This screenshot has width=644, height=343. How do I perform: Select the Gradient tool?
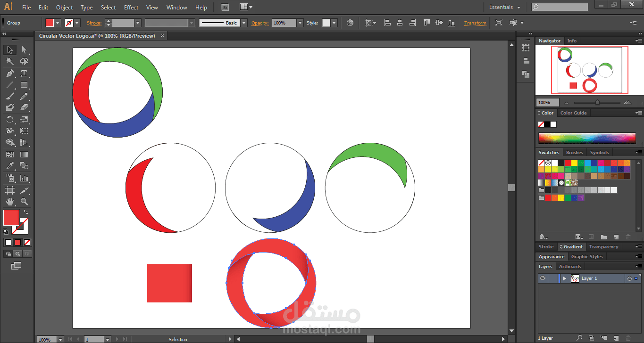(x=24, y=155)
